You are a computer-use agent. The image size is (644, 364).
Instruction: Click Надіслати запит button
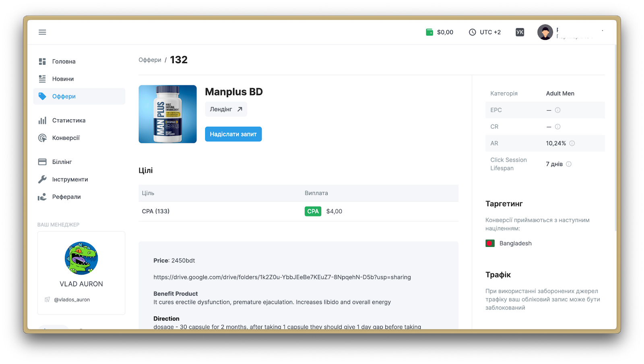tap(233, 134)
